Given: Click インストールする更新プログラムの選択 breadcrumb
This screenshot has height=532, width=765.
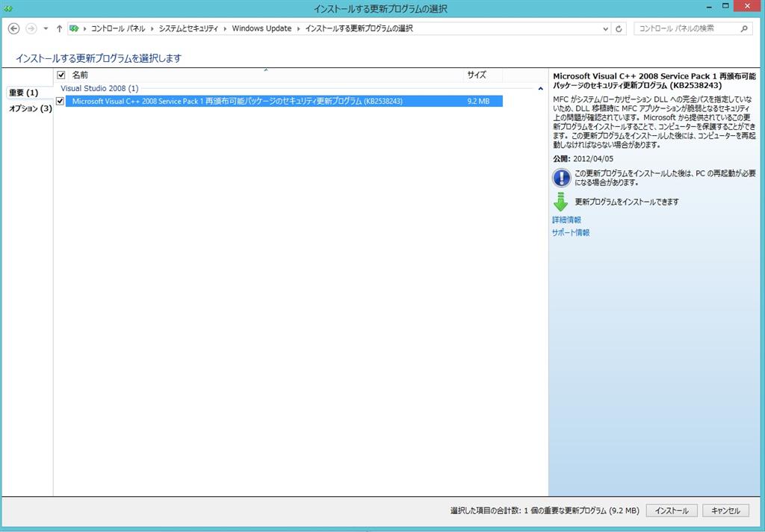Looking at the screenshot, I should point(359,29).
